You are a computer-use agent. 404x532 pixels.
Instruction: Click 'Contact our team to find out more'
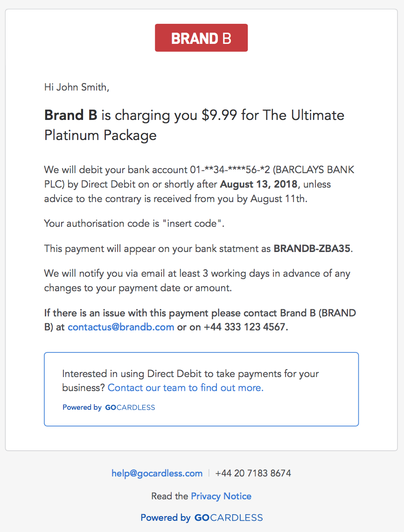pos(185,388)
